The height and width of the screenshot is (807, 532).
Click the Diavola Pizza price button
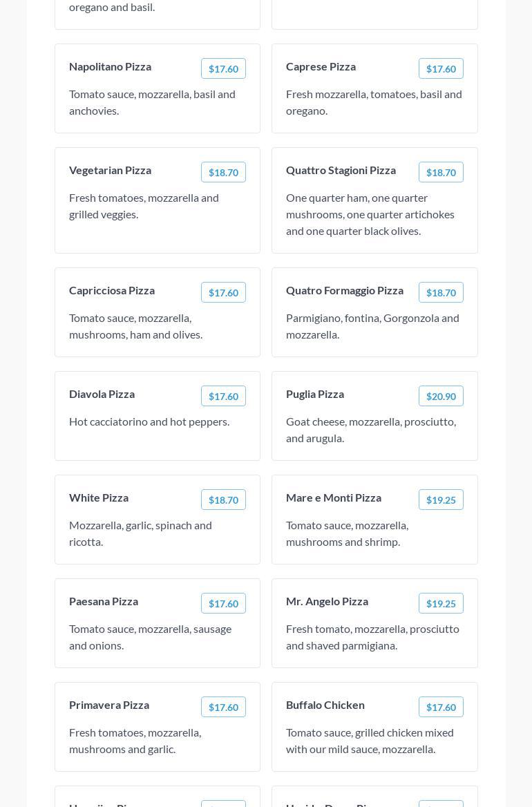(x=223, y=396)
